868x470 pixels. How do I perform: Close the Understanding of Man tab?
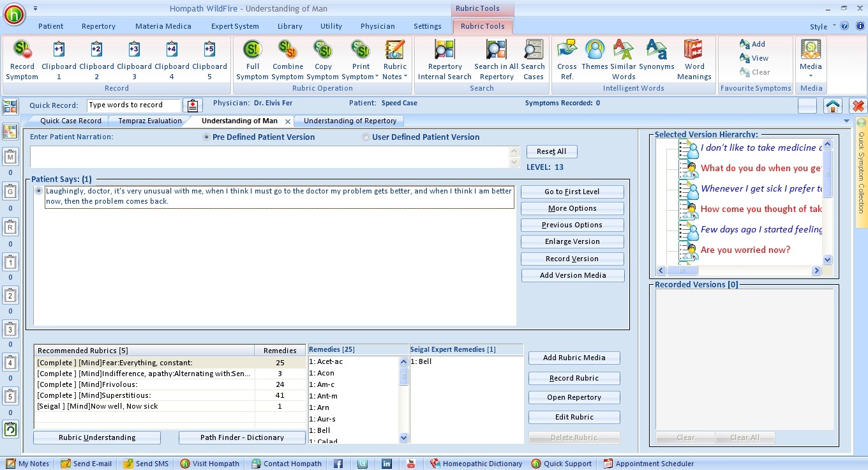tap(288, 121)
